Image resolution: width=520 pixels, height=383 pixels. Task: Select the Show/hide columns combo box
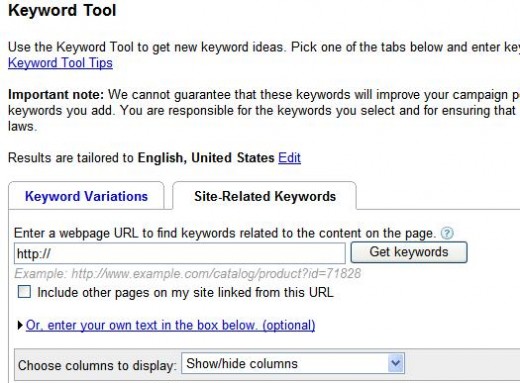click(293, 363)
